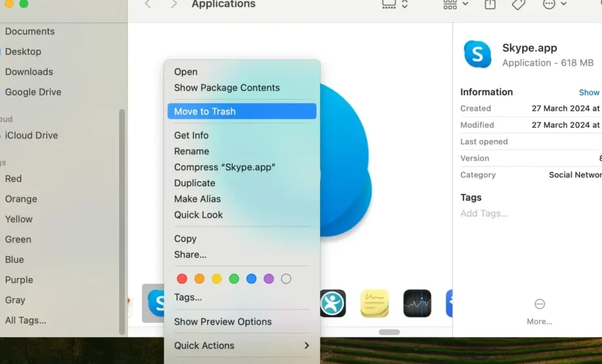Choose Make Alias
The width and height of the screenshot is (602, 364).
point(242,199)
